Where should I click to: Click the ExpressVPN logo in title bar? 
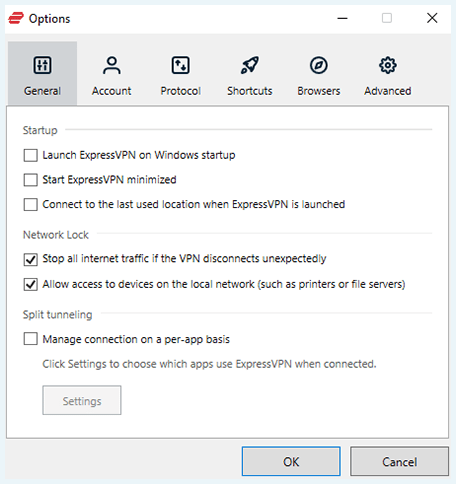pyautogui.click(x=16, y=18)
